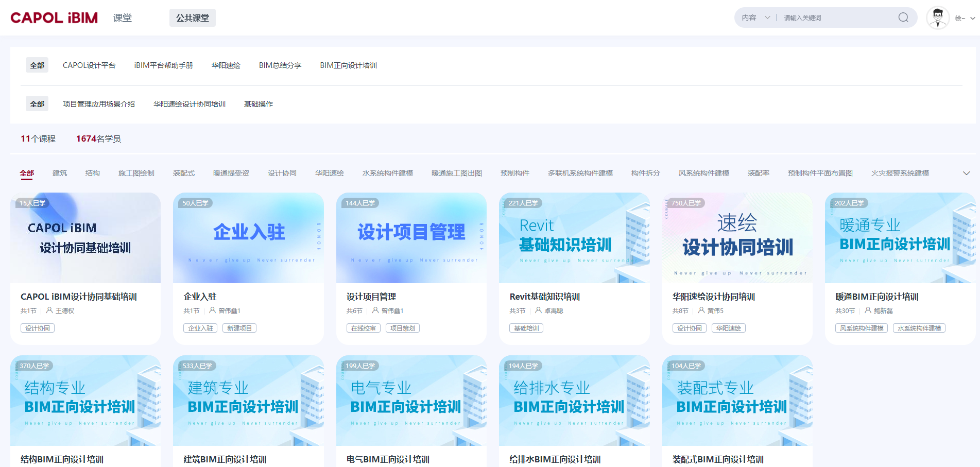Viewport: 980px width, 467px height.
Task: Choose 全部 in the subcategory row
Action: click(37, 103)
